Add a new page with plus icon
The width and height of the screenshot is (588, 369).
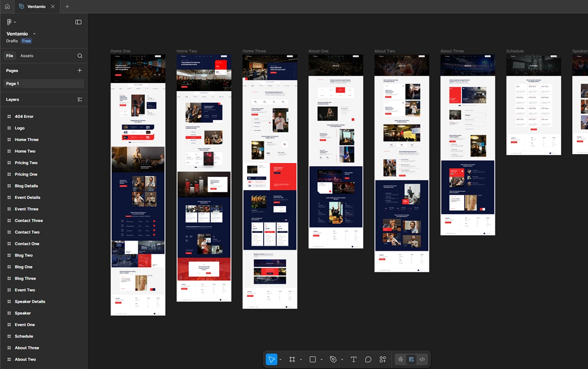(80, 70)
